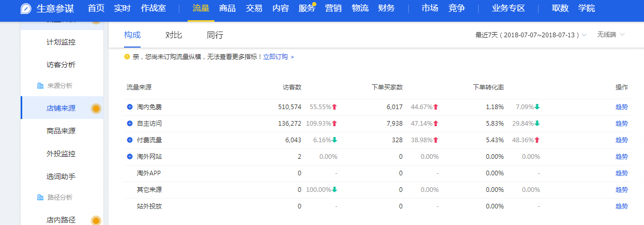Expand the 付费流量 traffic source row
The width and height of the screenshot is (644, 225).
click(x=130, y=140)
